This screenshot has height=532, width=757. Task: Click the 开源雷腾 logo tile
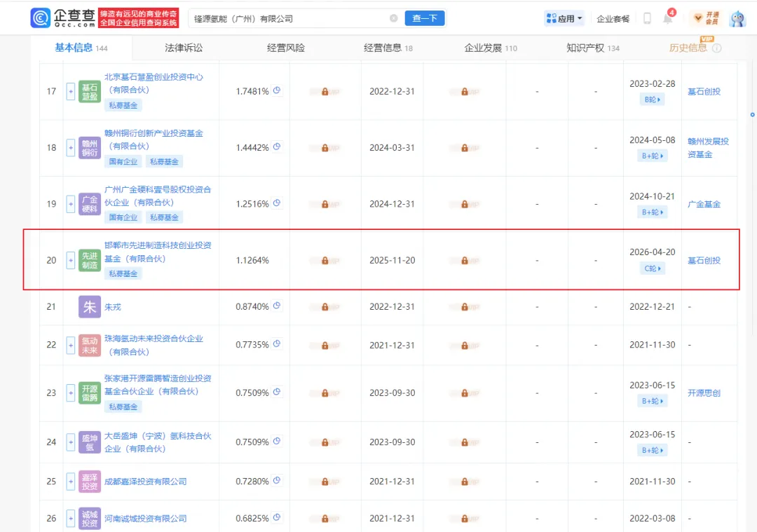point(89,393)
